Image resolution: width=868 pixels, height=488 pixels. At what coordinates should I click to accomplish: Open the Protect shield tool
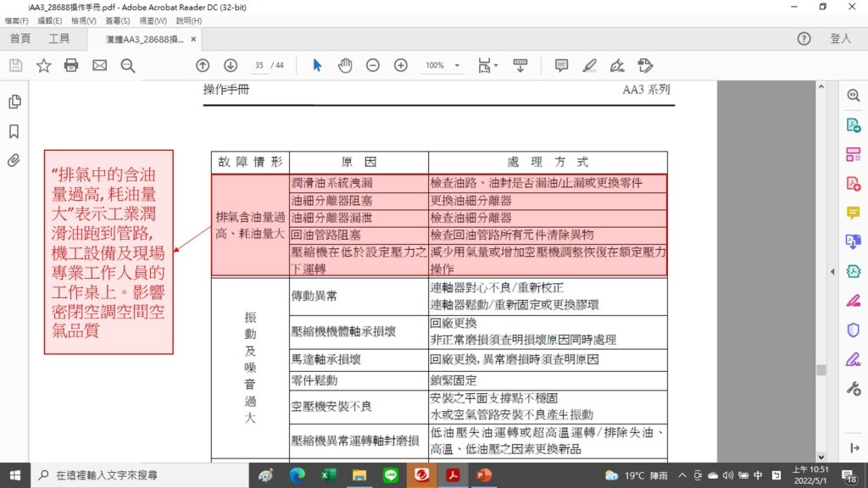(853, 330)
